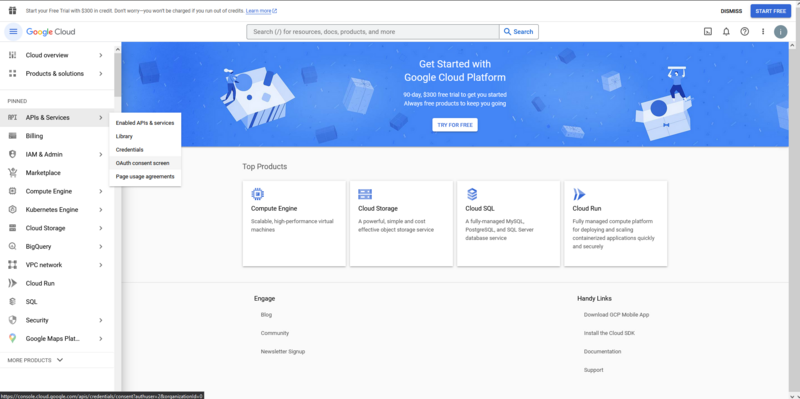The image size is (800, 399).
Task: Click the Cloud SQL card icon
Action: tap(472, 194)
